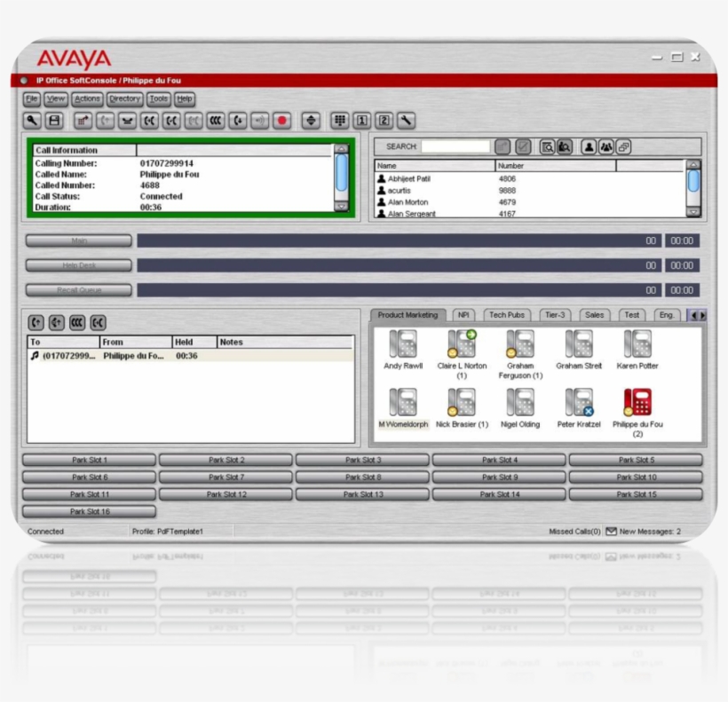Toggle the Groups directory filter icon

coord(605,147)
